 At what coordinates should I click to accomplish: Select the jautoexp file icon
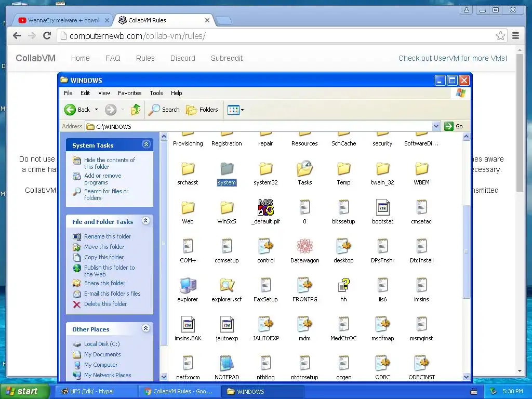click(227, 324)
